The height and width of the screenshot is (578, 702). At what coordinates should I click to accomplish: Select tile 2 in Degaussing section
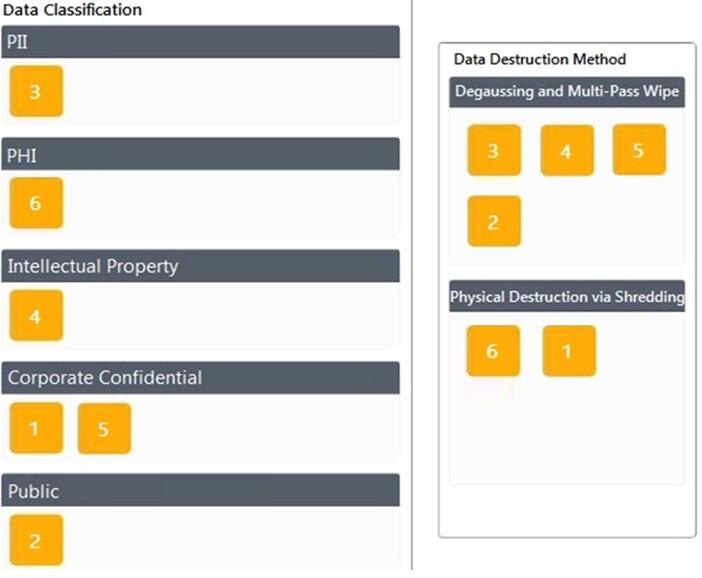(x=494, y=221)
